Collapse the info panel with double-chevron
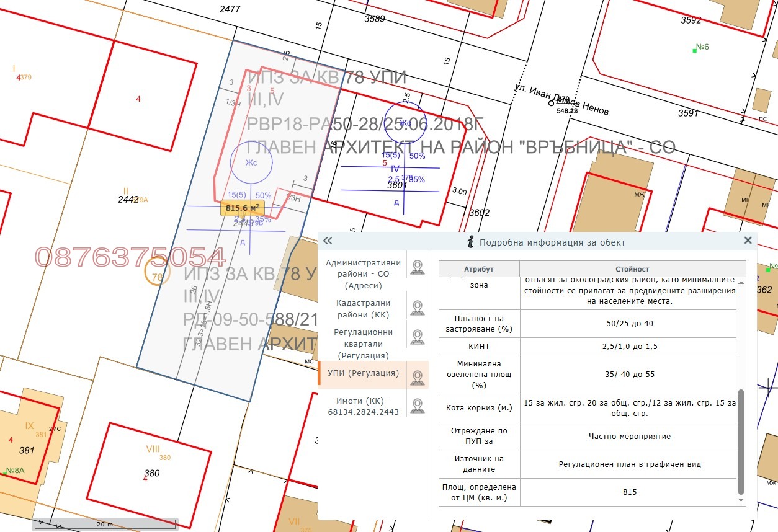The width and height of the screenshot is (778, 532). pyautogui.click(x=328, y=241)
